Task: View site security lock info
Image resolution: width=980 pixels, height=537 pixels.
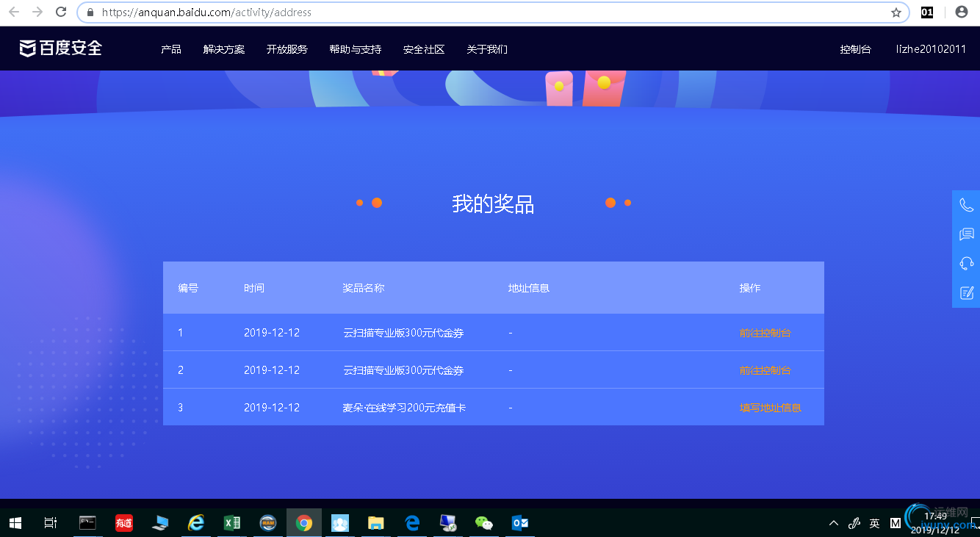Action: click(x=90, y=12)
